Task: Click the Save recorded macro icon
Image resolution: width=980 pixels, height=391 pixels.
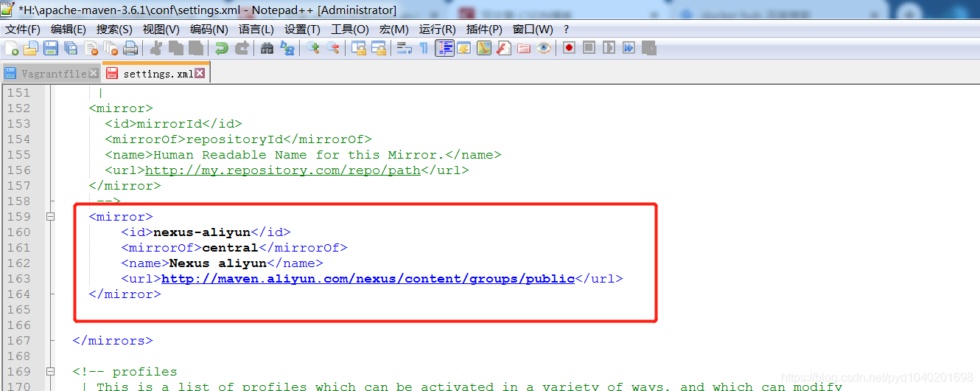Action: click(648, 48)
